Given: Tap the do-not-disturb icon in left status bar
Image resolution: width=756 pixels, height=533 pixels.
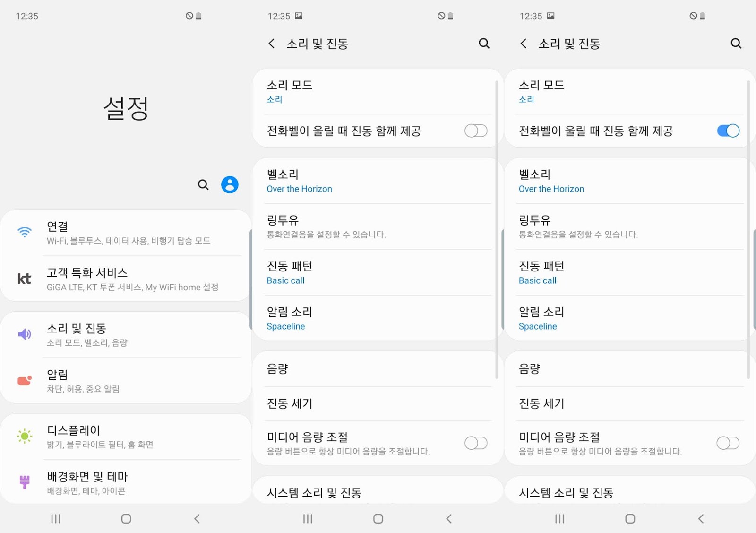Looking at the screenshot, I should pyautogui.click(x=189, y=16).
